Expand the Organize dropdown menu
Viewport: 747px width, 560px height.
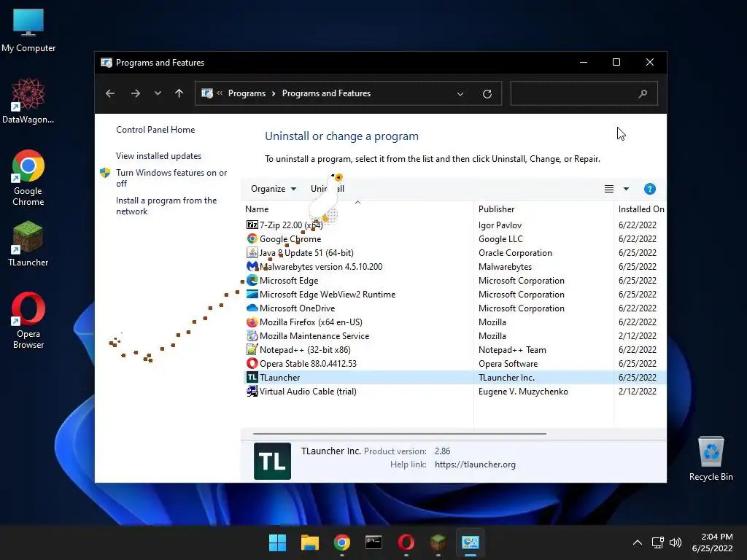pyautogui.click(x=274, y=189)
